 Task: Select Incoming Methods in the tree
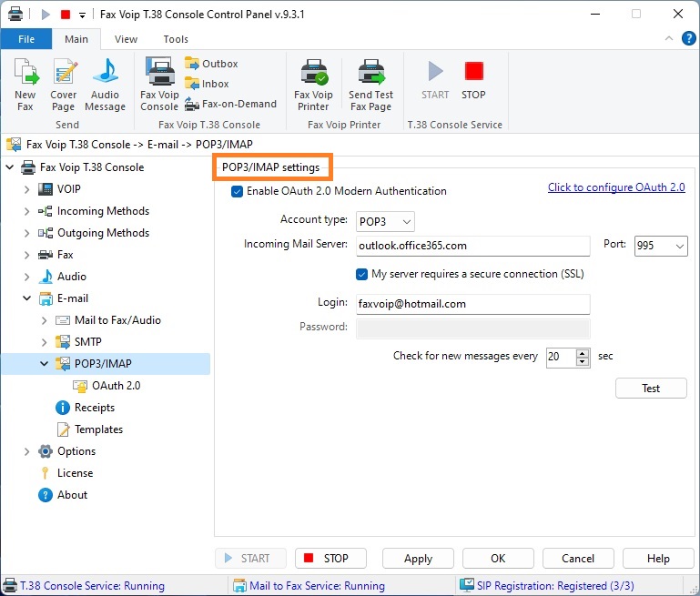coord(103,211)
